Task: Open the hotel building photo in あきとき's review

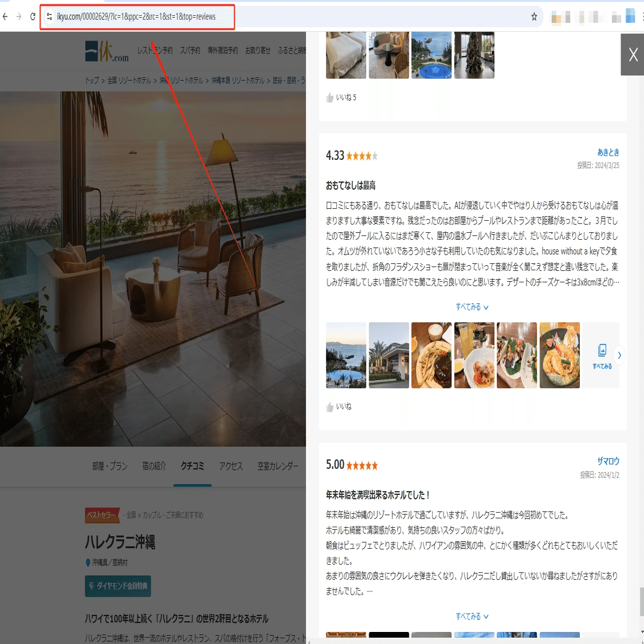Action: pyautogui.click(x=388, y=355)
